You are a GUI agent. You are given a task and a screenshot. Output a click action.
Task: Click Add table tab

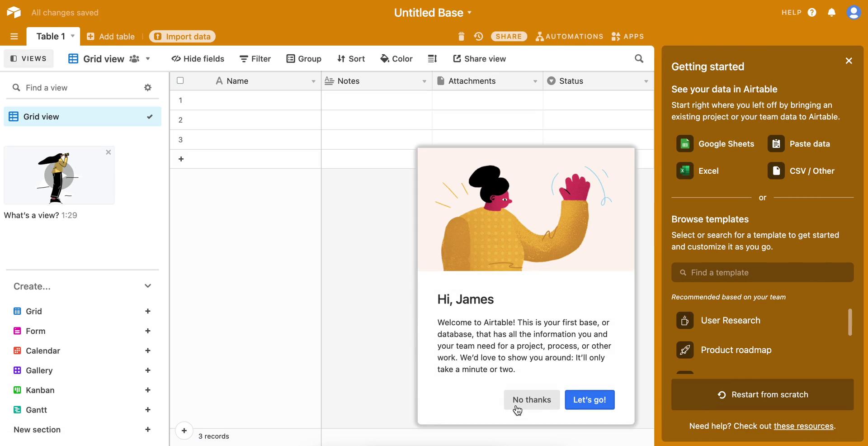click(x=111, y=37)
